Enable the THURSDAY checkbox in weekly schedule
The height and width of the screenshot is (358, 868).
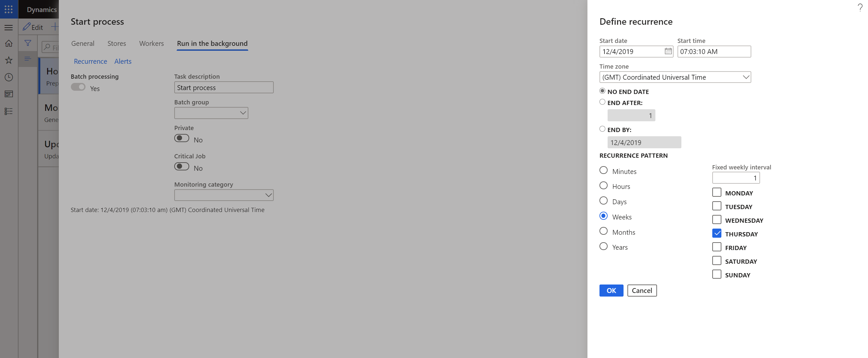[716, 233]
